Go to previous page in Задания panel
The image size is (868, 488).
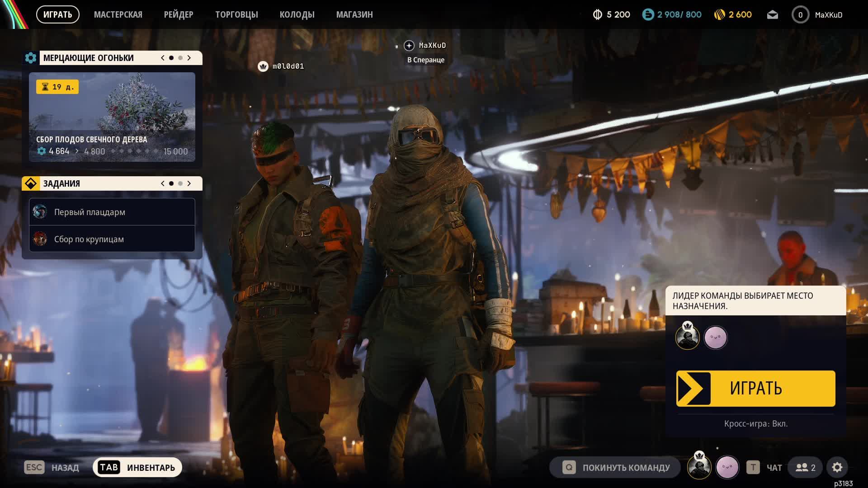[x=163, y=183]
